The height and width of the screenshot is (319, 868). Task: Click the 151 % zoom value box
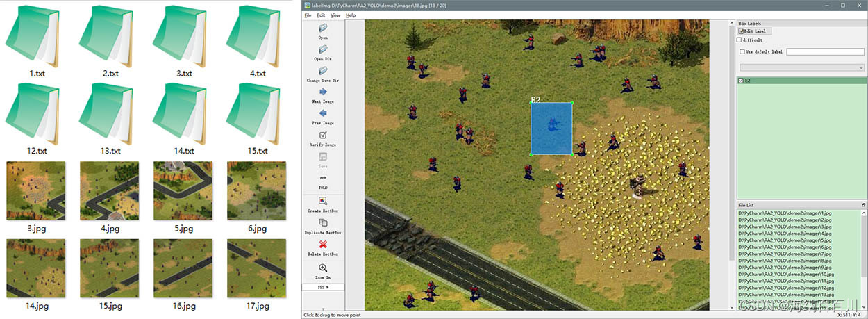pyautogui.click(x=323, y=287)
